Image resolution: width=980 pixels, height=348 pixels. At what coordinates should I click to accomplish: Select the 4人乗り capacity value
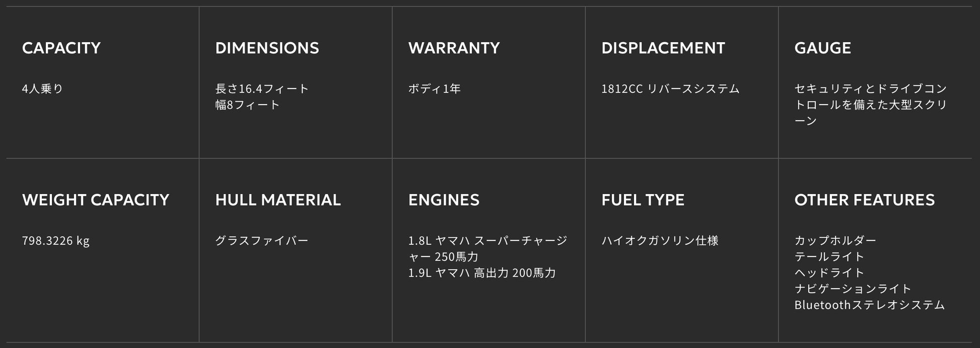tap(42, 89)
